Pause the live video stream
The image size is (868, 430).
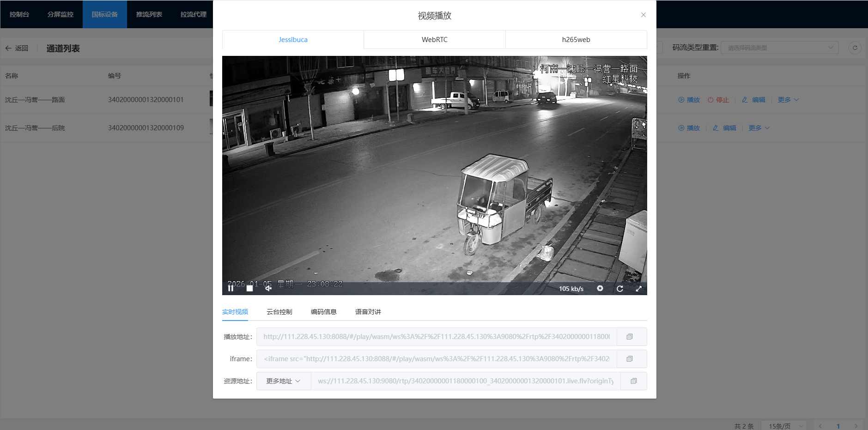231,289
